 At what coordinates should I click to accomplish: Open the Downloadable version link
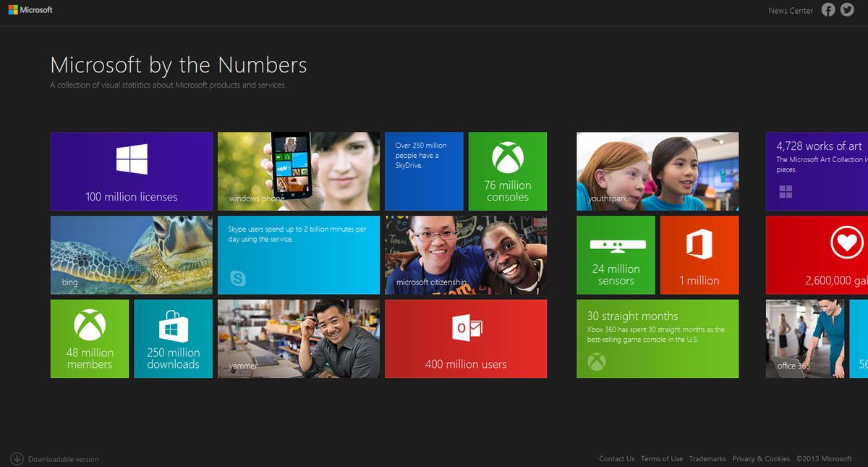[64, 459]
